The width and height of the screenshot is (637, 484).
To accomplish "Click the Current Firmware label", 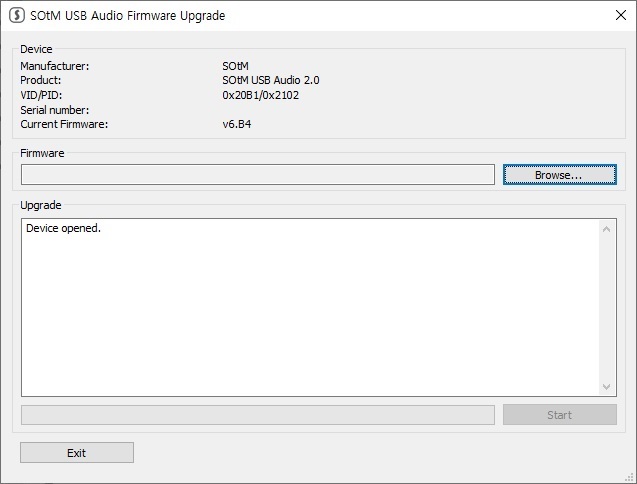I will [x=64, y=125].
